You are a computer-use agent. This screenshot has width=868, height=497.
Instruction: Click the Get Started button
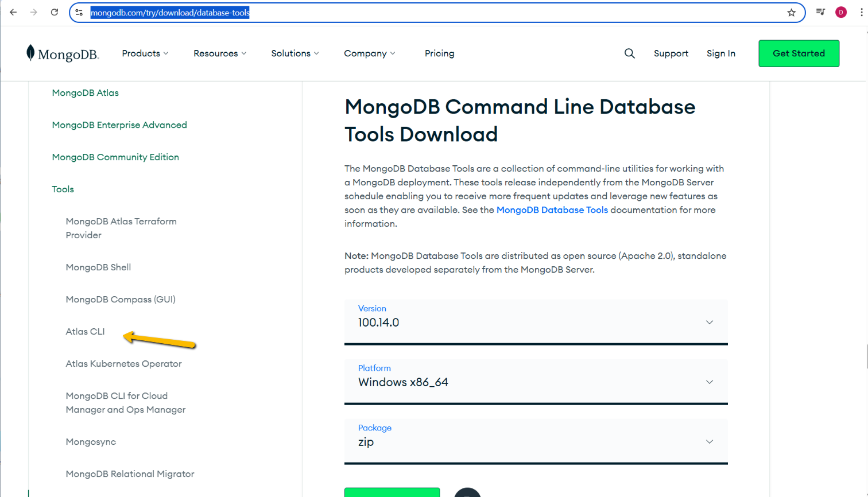pos(799,53)
